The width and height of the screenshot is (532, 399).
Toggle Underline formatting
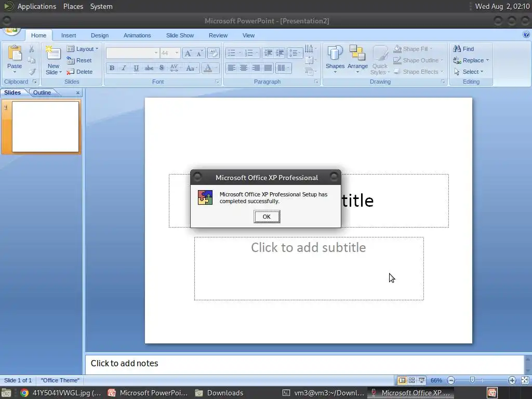coord(136,68)
